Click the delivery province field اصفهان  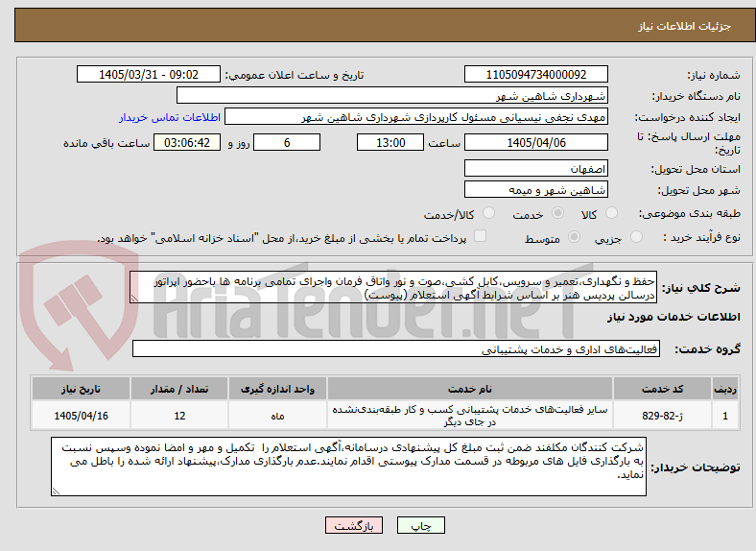coord(536,168)
